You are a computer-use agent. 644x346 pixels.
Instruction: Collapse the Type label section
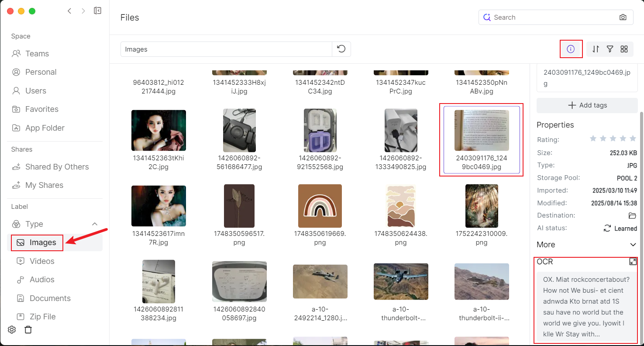[x=95, y=224]
